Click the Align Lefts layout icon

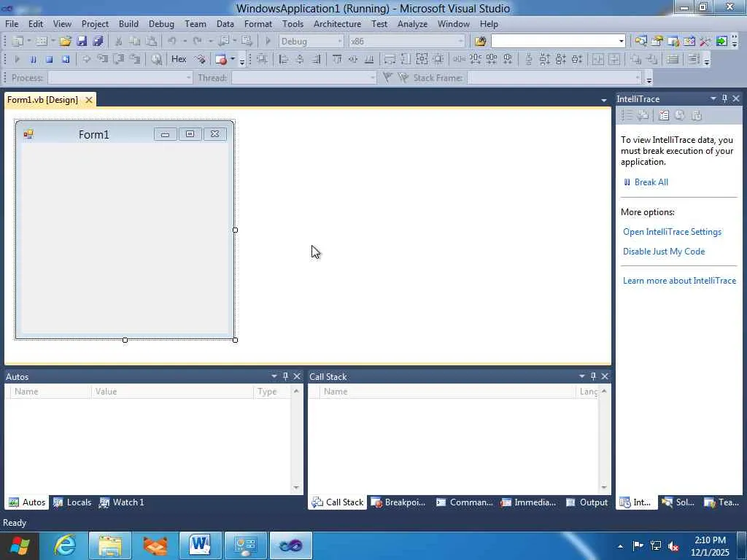284,60
